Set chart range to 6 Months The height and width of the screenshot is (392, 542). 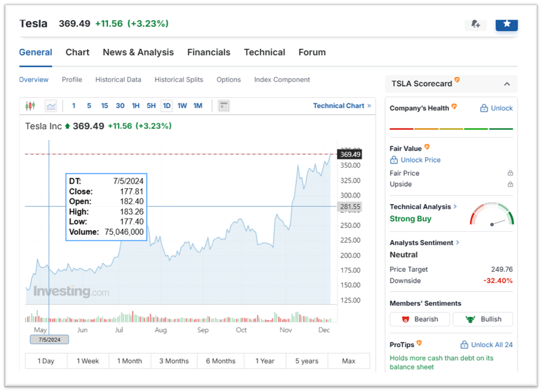tap(220, 361)
